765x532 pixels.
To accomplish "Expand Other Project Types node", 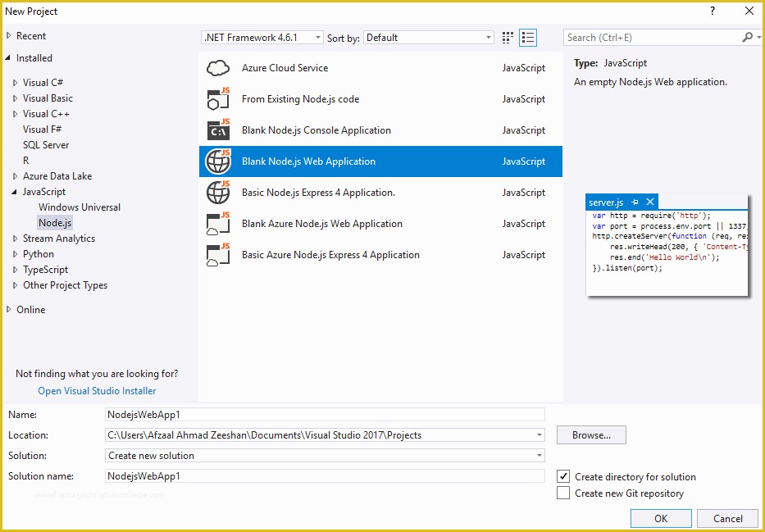I will [16, 286].
